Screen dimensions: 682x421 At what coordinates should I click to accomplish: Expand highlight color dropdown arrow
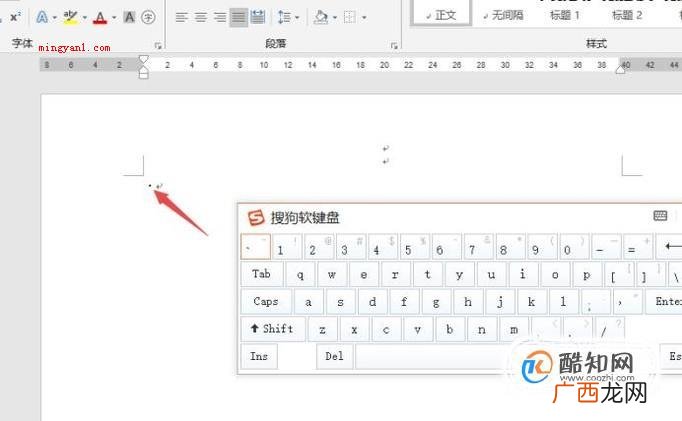tap(84, 17)
